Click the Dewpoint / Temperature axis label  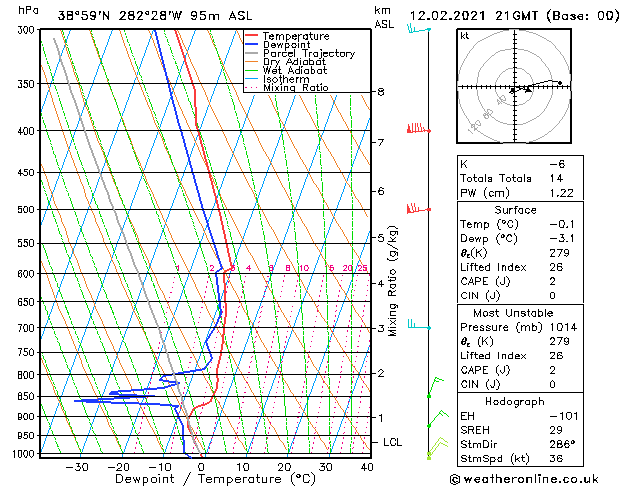point(215,479)
